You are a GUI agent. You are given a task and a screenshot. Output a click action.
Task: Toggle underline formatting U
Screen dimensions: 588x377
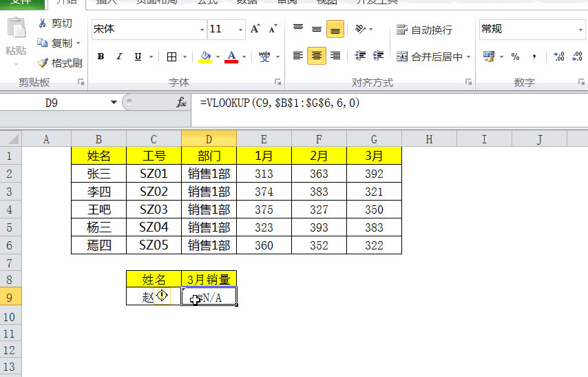pos(138,57)
